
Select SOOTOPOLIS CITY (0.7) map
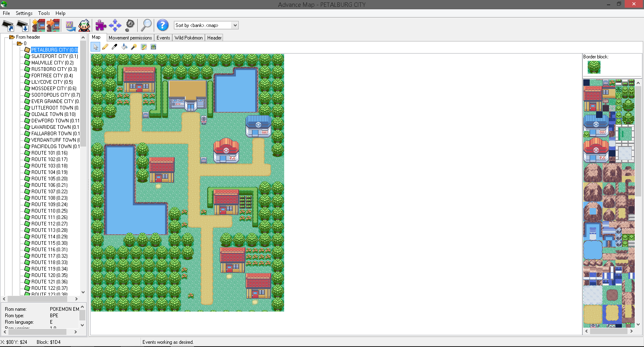56,95
